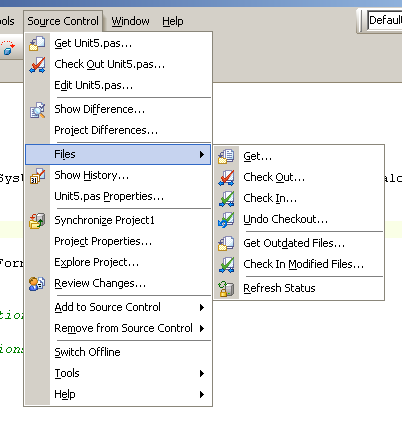Click the Check In green checkmark icon

[226, 199]
